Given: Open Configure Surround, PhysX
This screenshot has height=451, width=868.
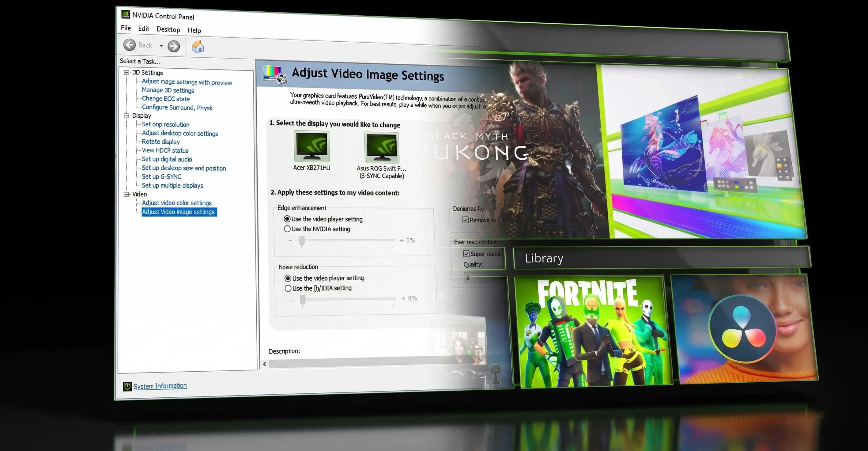Looking at the screenshot, I should (177, 108).
